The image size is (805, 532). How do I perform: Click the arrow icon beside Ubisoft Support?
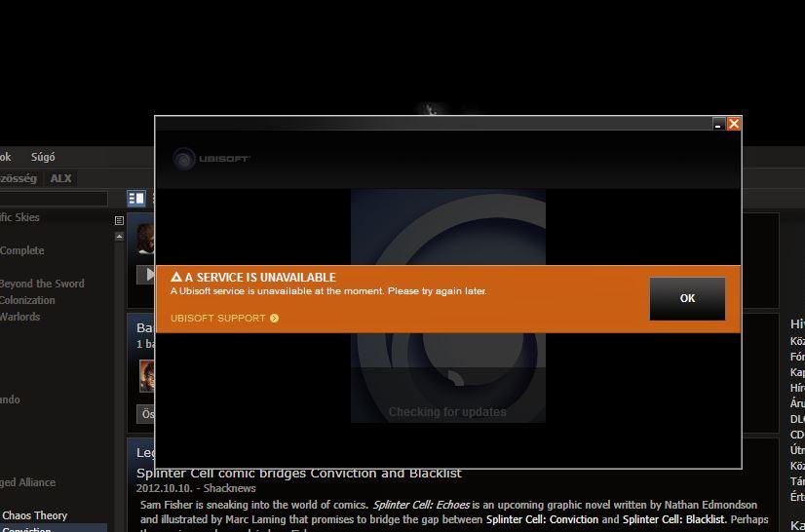[274, 319]
